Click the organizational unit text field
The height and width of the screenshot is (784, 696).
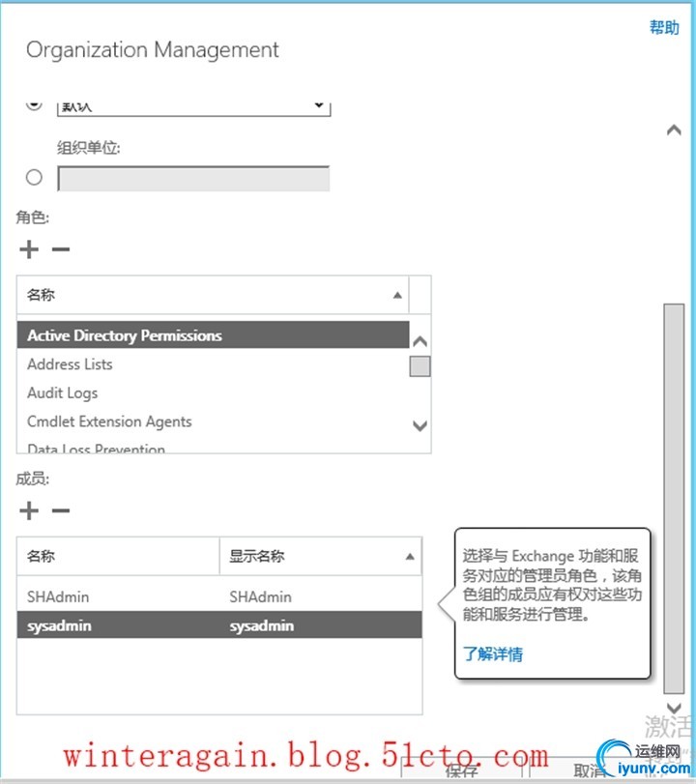193,179
